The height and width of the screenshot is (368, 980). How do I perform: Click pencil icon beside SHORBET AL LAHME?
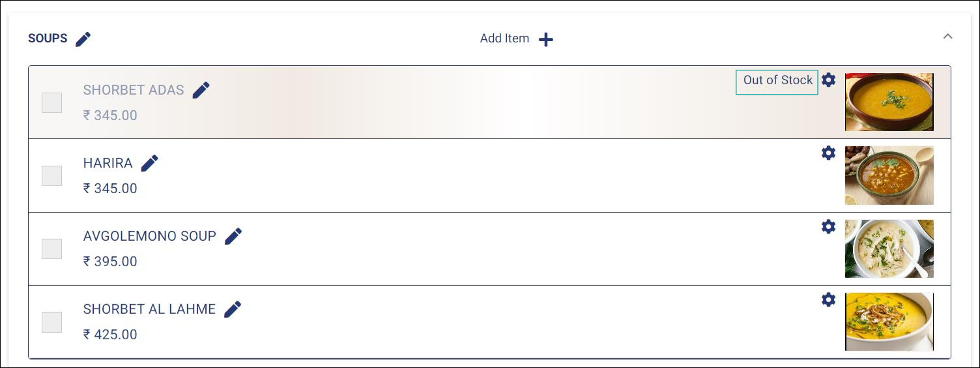click(233, 309)
